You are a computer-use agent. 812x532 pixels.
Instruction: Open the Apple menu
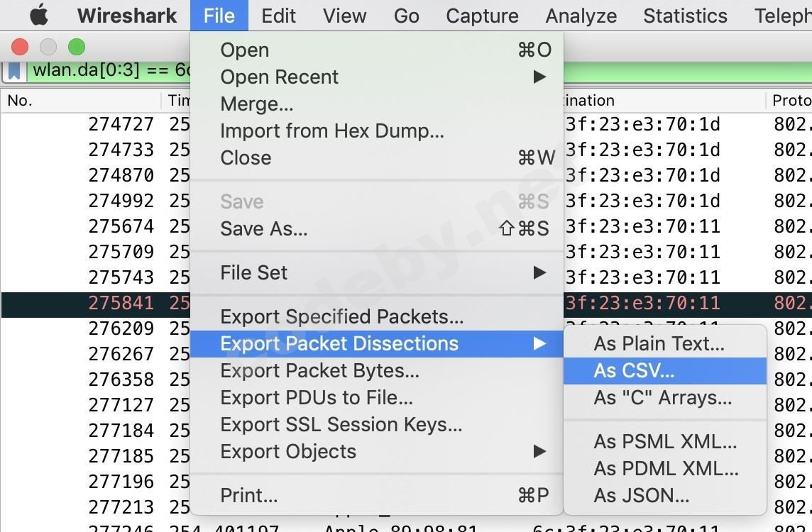(39, 15)
